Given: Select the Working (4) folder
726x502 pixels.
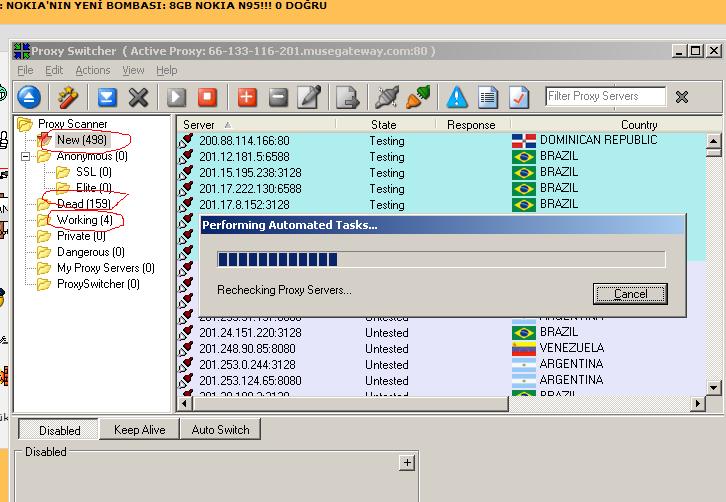Looking at the screenshot, I should point(85,220).
